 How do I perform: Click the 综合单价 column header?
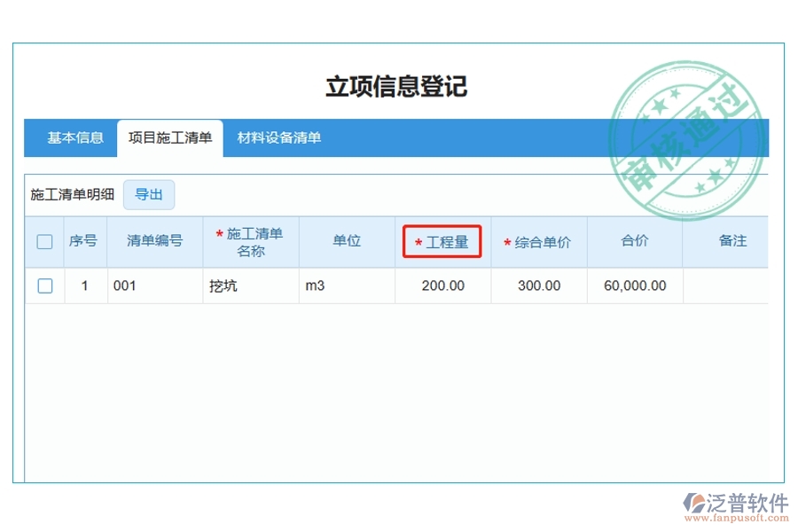tap(537, 241)
